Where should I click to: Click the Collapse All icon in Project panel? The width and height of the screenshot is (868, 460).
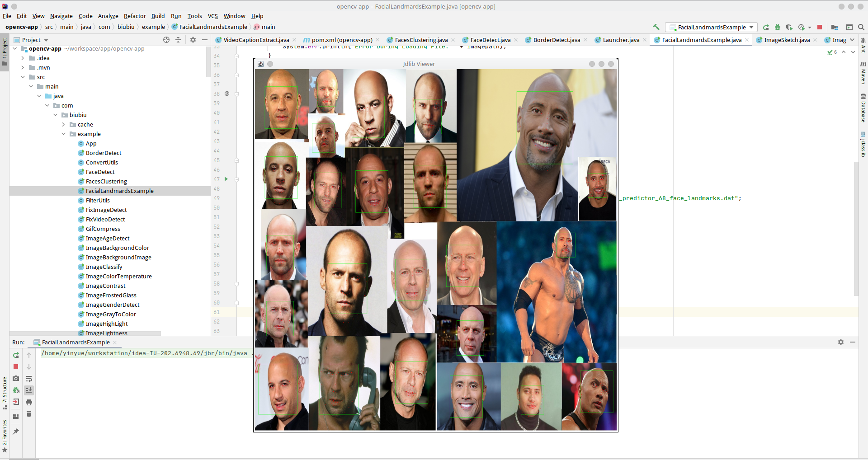(178, 40)
